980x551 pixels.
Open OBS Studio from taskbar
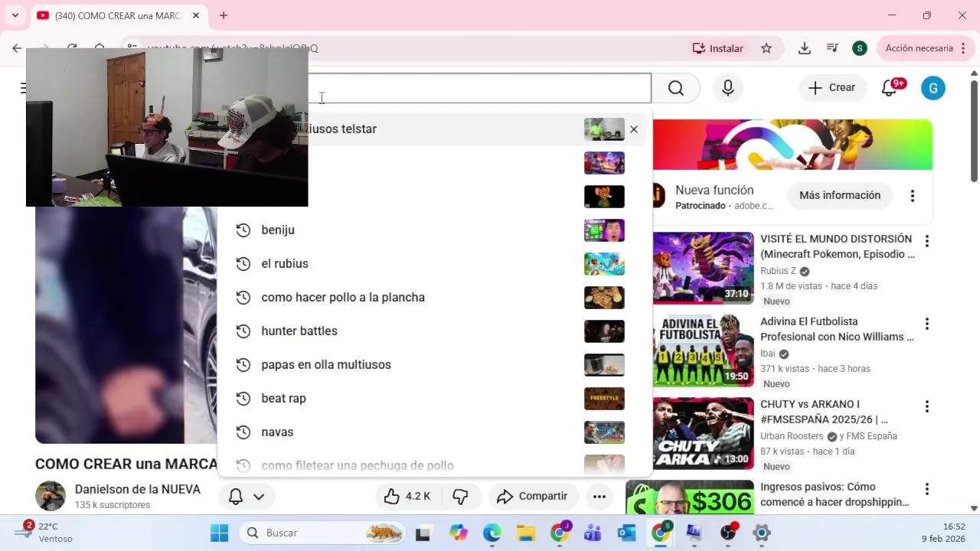coord(728,533)
